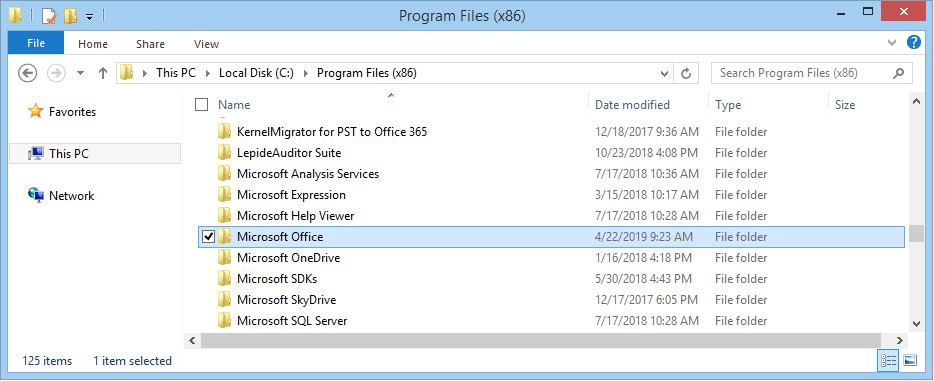Open Customize Quick Access Toolbar dropdown

89,17
